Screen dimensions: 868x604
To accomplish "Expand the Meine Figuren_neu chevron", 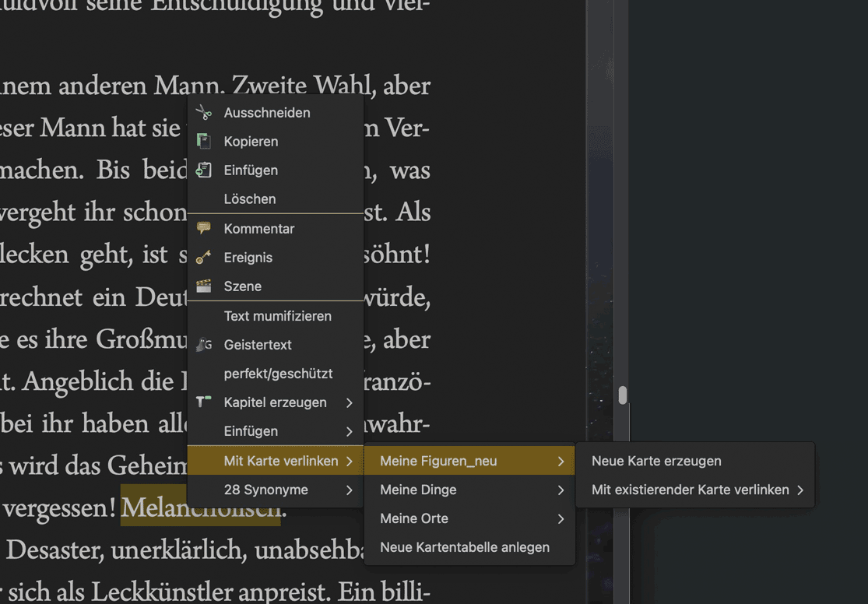I will (x=561, y=461).
